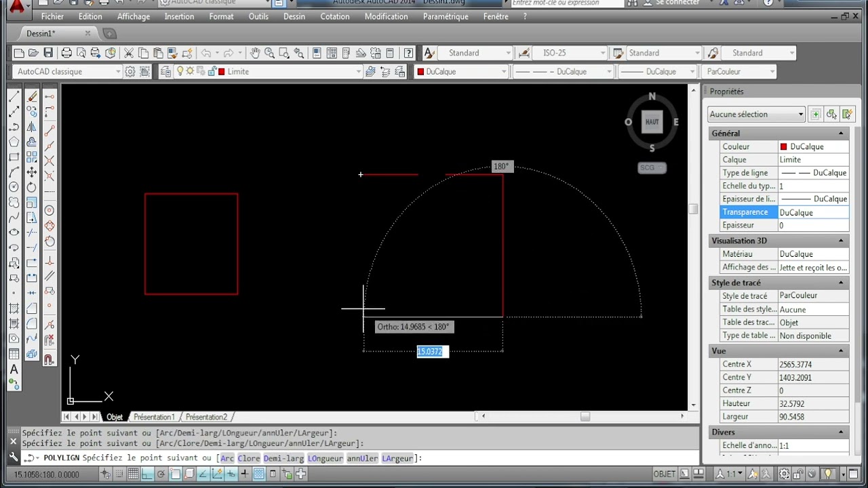Viewport: 868px width, 488px height.
Task: Select the Rectangle tool
Action: pyautogui.click(x=14, y=157)
